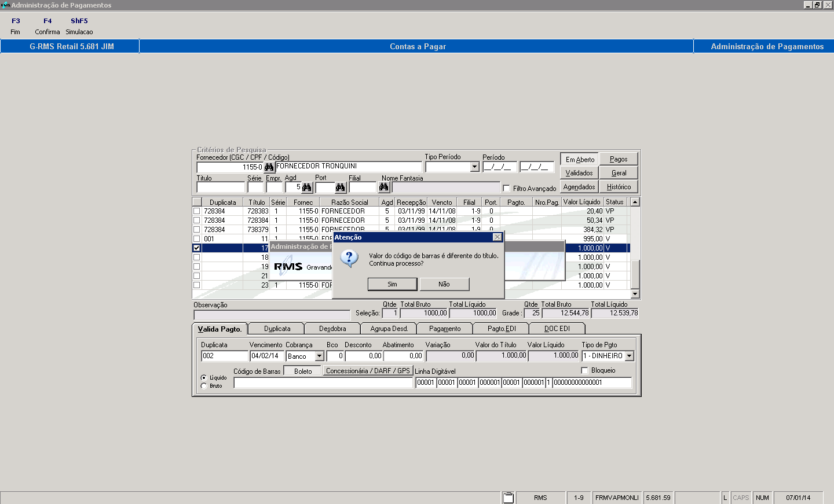Check the row with Título 728383
The height and width of the screenshot is (504, 834).
[x=196, y=211]
